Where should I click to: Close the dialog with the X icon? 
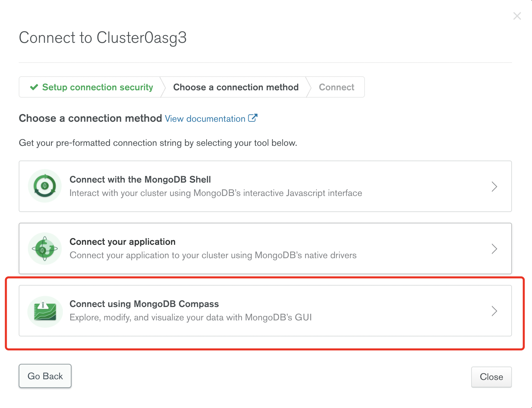tap(517, 16)
